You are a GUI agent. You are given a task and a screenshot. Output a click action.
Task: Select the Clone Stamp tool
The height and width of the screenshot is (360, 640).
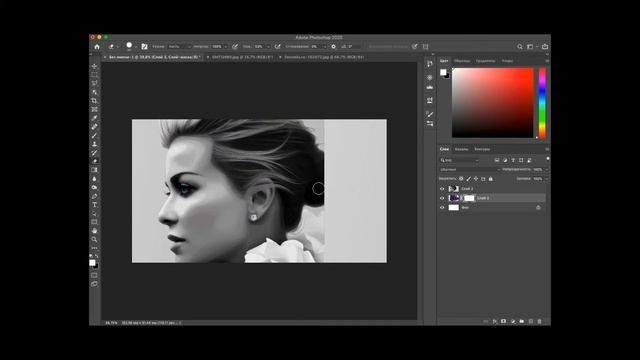pos(94,144)
